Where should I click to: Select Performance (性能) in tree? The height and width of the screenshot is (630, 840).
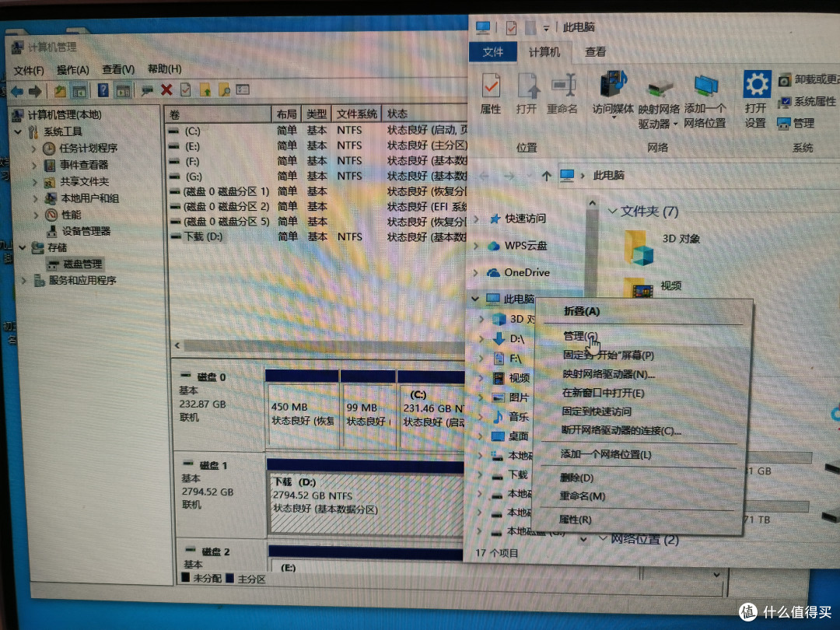point(71,215)
